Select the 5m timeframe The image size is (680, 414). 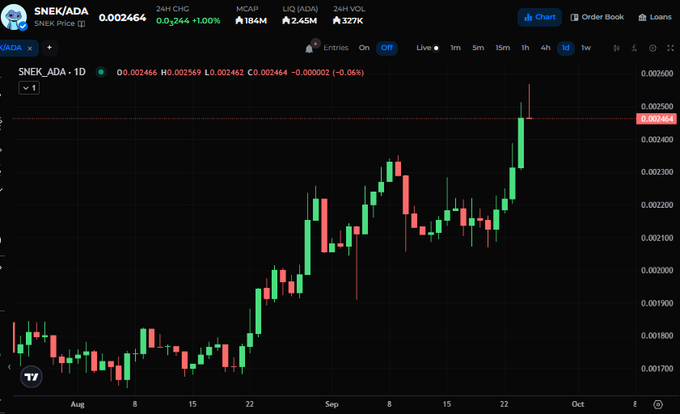pos(478,48)
